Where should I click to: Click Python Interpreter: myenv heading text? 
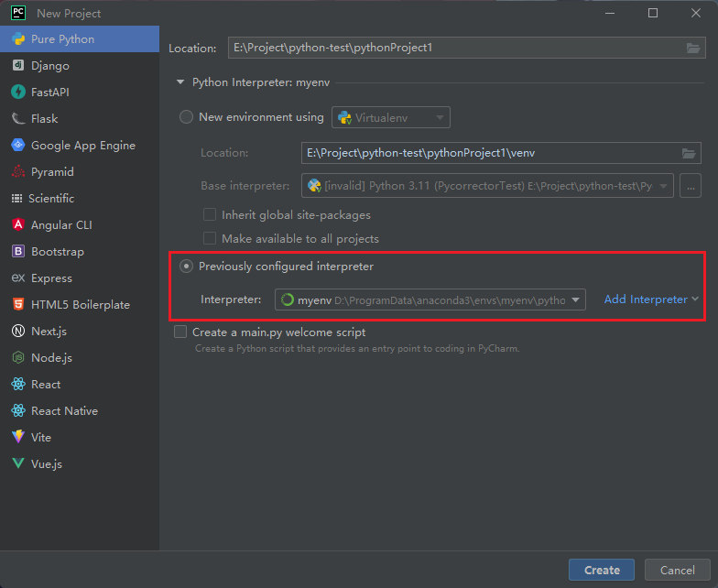(x=261, y=82)
